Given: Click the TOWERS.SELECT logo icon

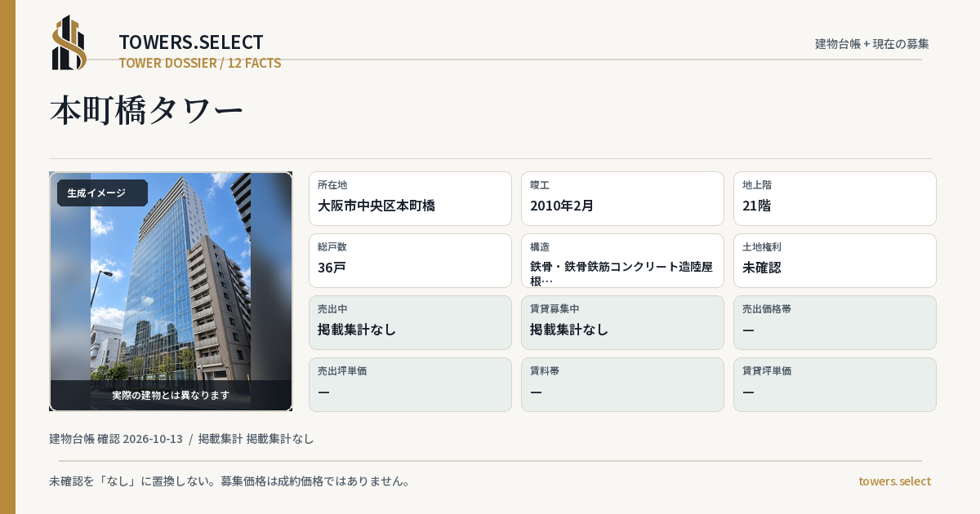Looking at the screenshot, I should 69,42.
